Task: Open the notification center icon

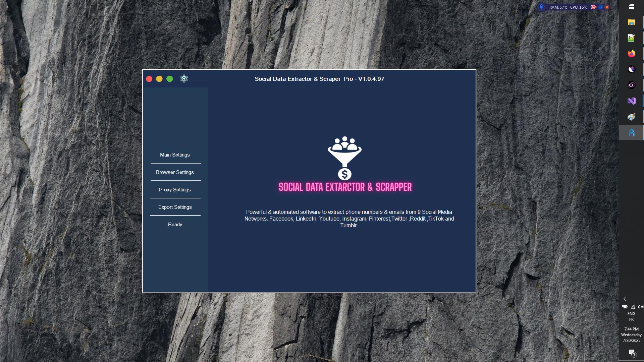Action: pyautogui.click(x=632, y=352)
